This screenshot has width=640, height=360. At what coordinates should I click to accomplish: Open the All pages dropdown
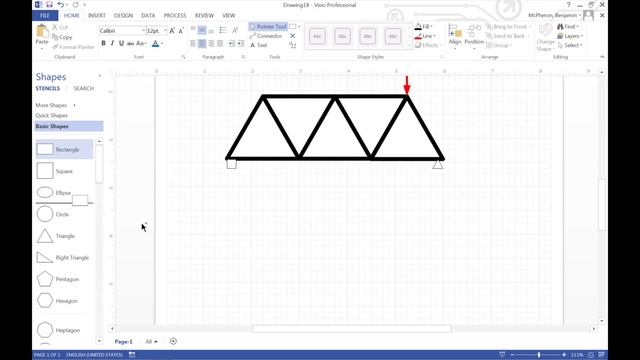tap(151, 341)
